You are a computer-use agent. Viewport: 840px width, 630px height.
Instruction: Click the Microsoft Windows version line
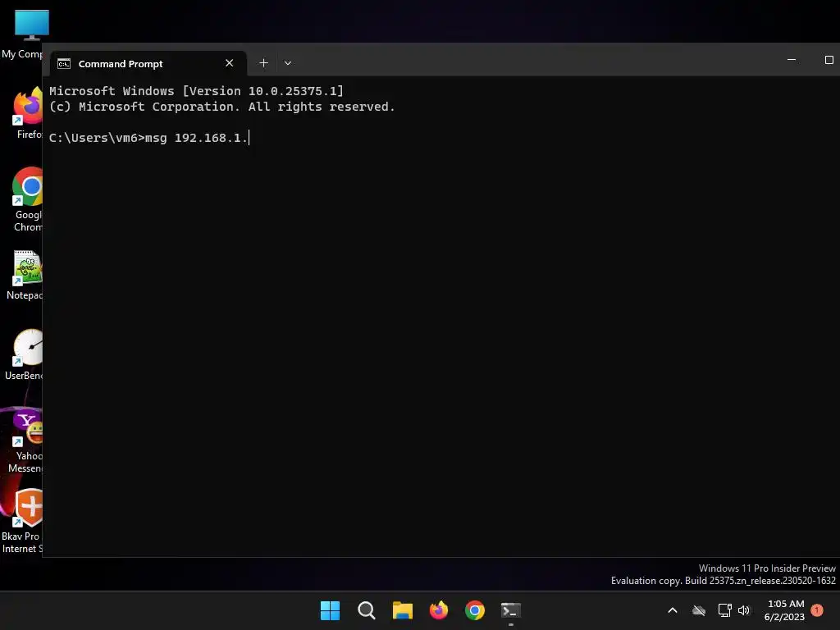click(x=197, y=91)
